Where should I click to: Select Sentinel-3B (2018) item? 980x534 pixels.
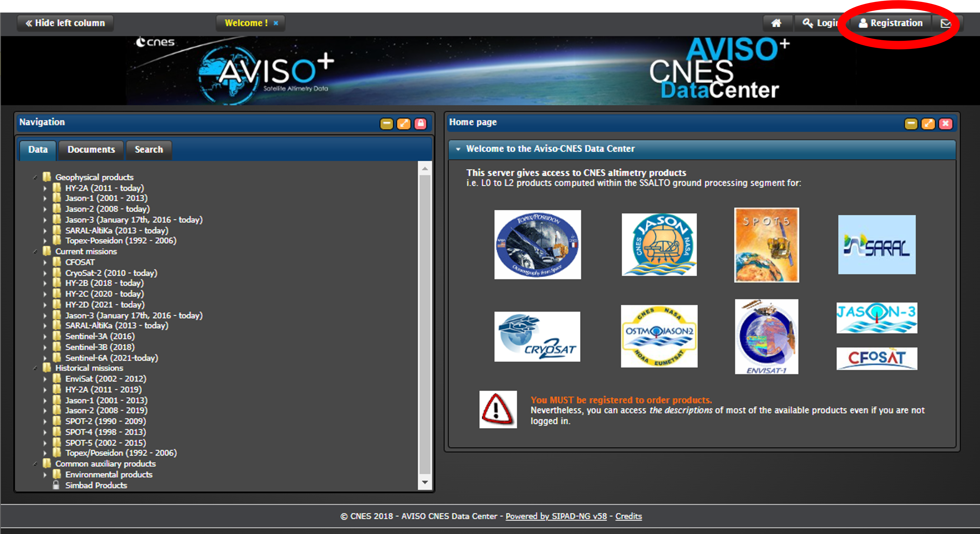(x=100, y=347)
